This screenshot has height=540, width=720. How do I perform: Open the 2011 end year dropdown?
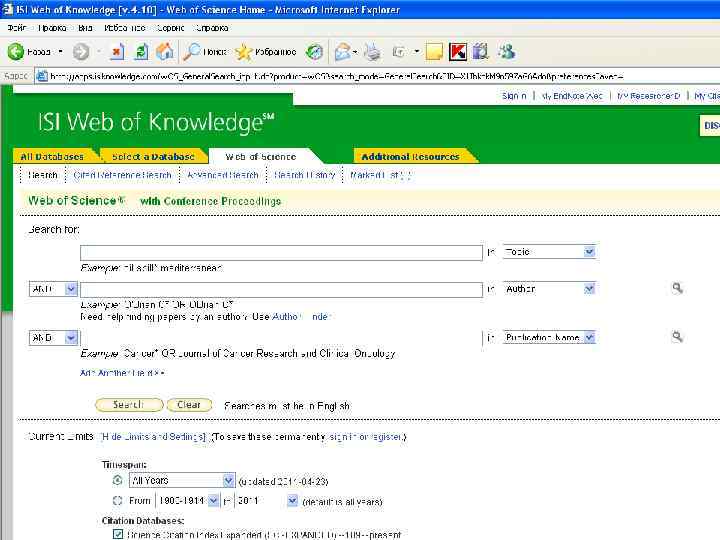292,501
